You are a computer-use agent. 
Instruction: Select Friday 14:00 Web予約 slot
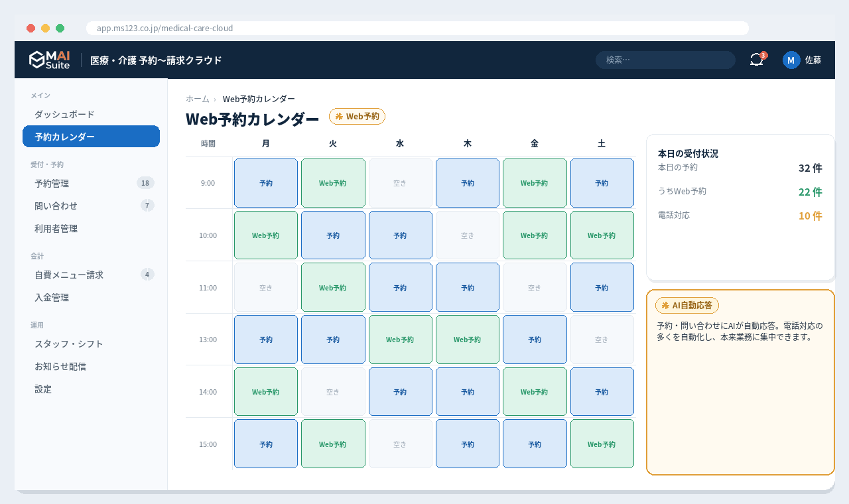tap(535, 392)
